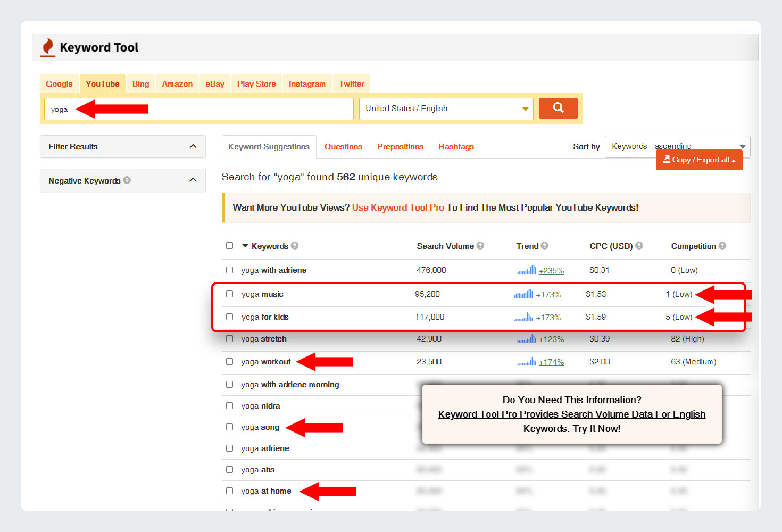Click help icon beside Search Volume header

click(480, 246)
